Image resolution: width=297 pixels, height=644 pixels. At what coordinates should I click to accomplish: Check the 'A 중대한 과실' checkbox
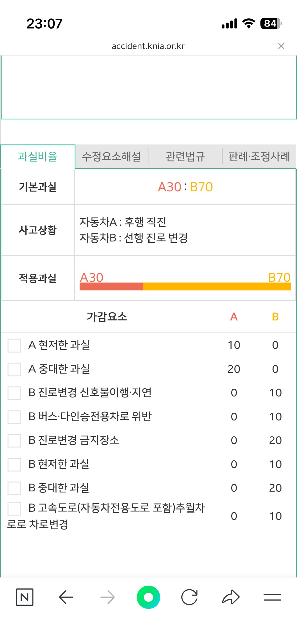[x=14, y=369]
